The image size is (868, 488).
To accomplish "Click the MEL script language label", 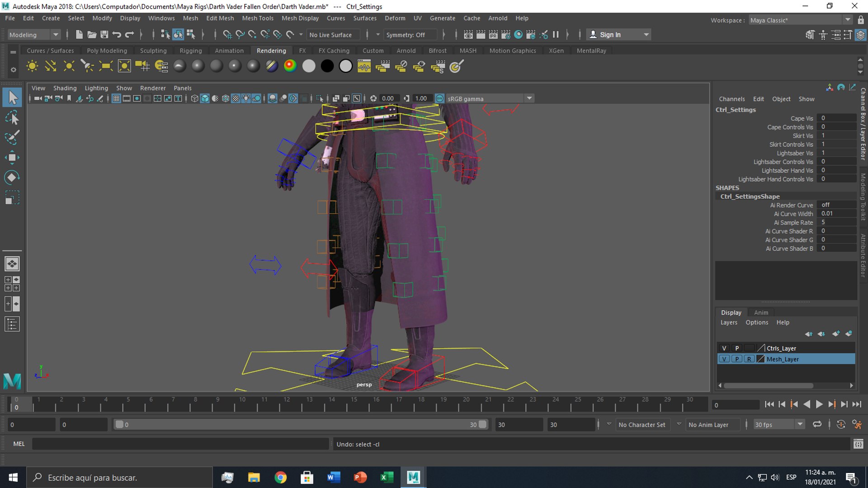I will click(19, 444).
